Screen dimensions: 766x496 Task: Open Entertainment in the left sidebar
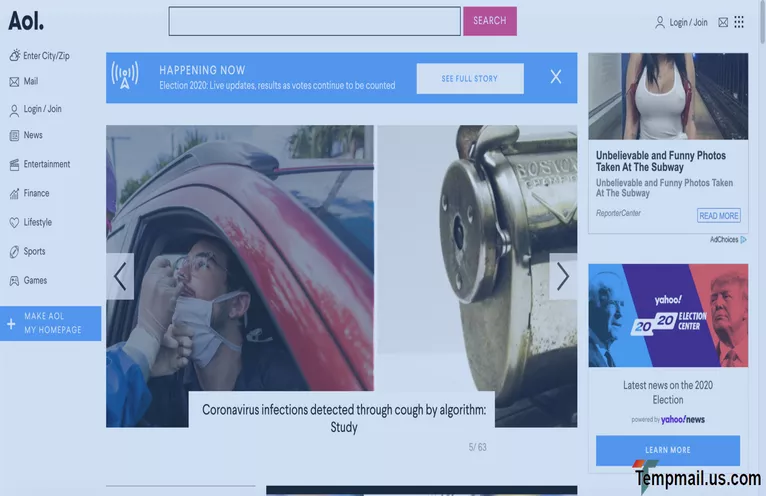point(46,164)
